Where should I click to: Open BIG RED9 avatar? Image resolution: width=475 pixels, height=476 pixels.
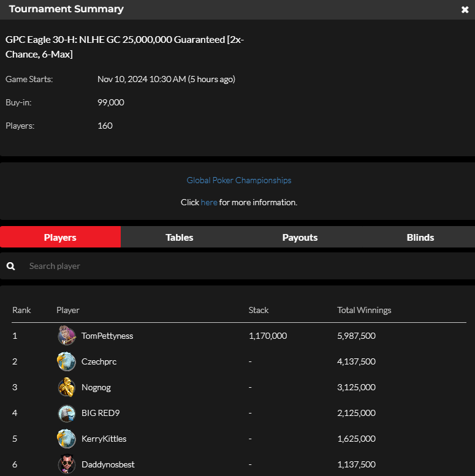pyautogui.click(x=67, y=413)
